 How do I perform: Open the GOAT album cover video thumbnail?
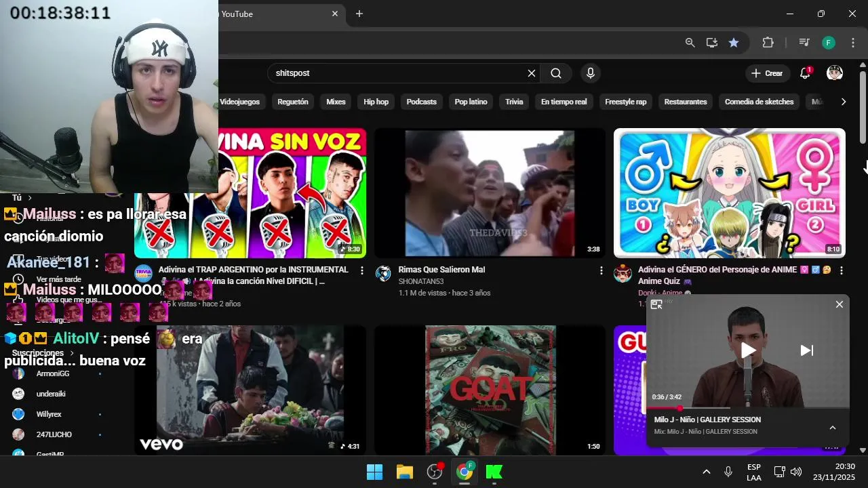[x=490, y=390]
